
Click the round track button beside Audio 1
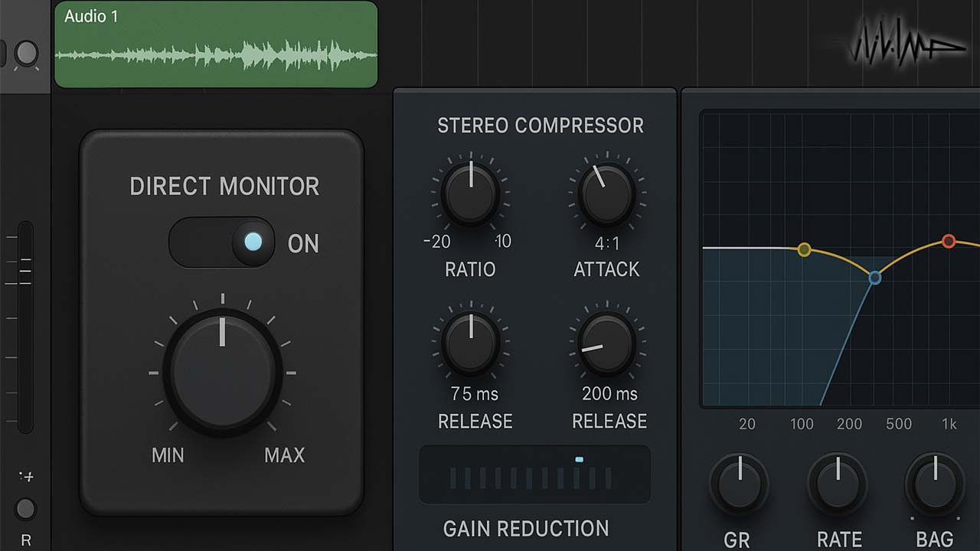[x=27, y=54]
